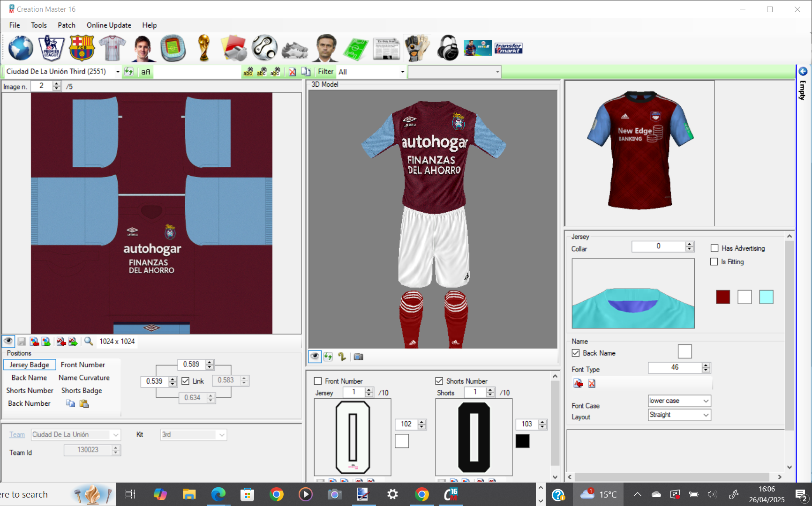812x506 pixels.
Task: Open the balls editor icon
Action: [264, 48]
